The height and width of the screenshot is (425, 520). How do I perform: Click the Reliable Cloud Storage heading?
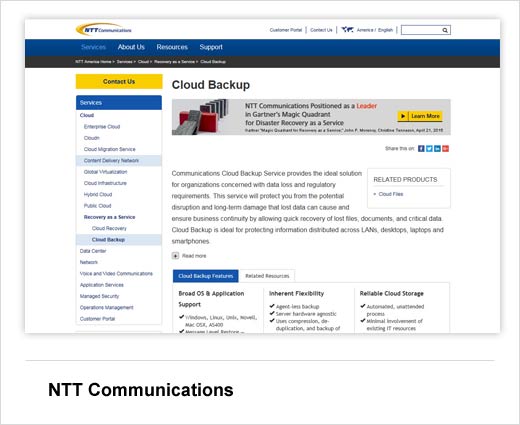tap(391, 294)
